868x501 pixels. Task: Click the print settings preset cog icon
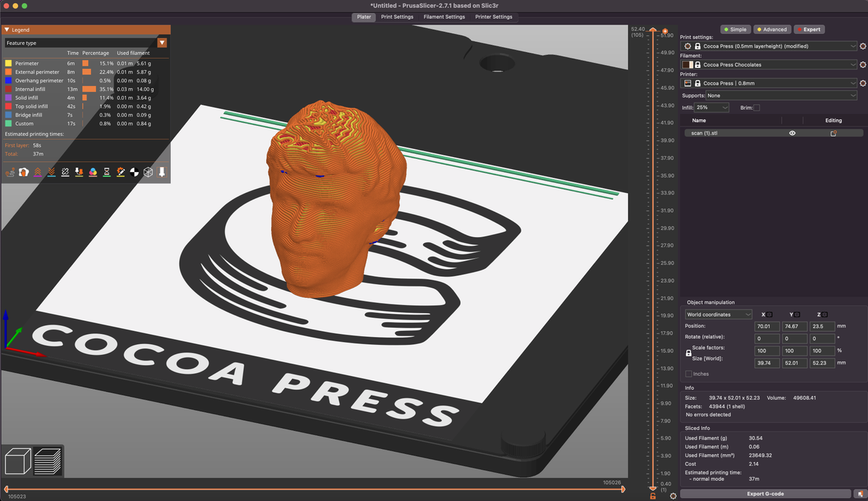coord(688,46)
